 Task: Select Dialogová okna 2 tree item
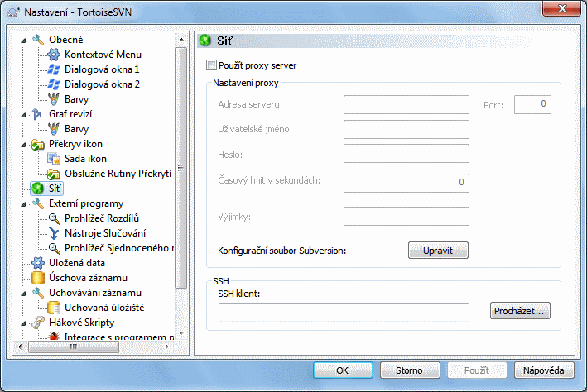click(x=102, y=84)
